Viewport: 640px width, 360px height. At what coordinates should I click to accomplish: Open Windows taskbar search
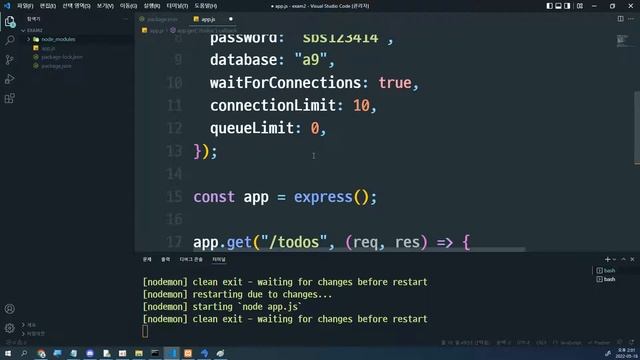coord(24,353)
